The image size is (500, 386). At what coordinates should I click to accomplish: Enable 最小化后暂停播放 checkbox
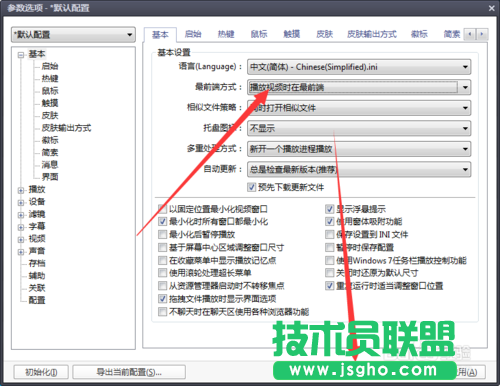162,235
